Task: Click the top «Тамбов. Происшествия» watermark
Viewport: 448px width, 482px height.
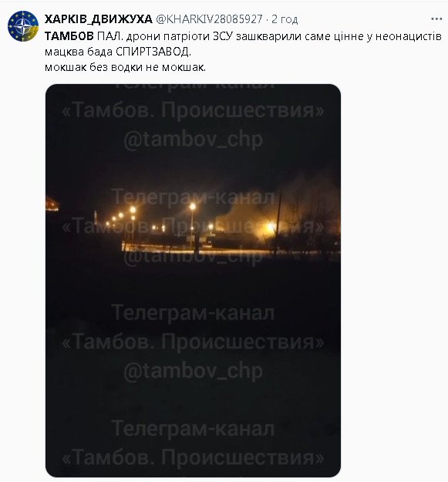Action: click(x=193, y=110)
